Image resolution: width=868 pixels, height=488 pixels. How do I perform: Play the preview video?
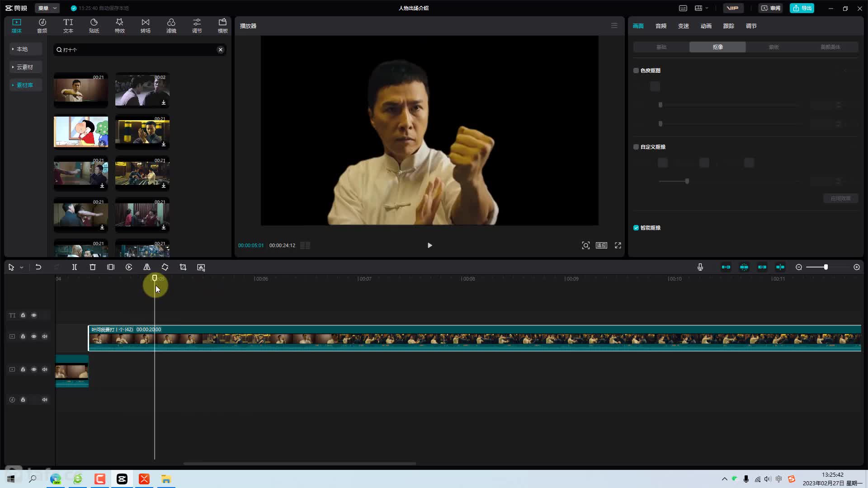pos(430,245)
